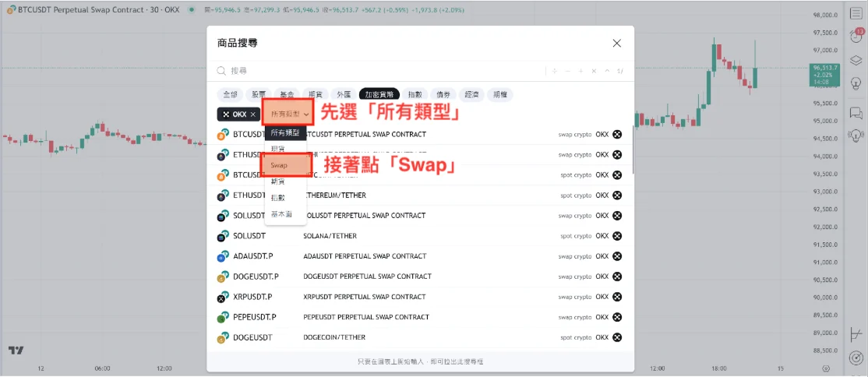The image size is (868, 377).
Task: Choose 所有類型 in the dropdown list
Action: (285, 133)
